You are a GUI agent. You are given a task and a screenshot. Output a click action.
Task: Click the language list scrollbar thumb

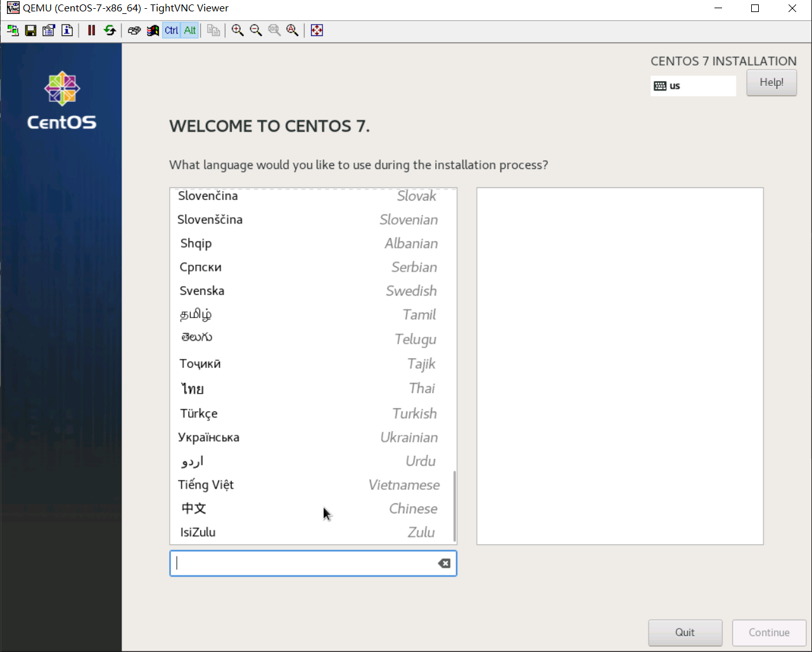(455, 506)
